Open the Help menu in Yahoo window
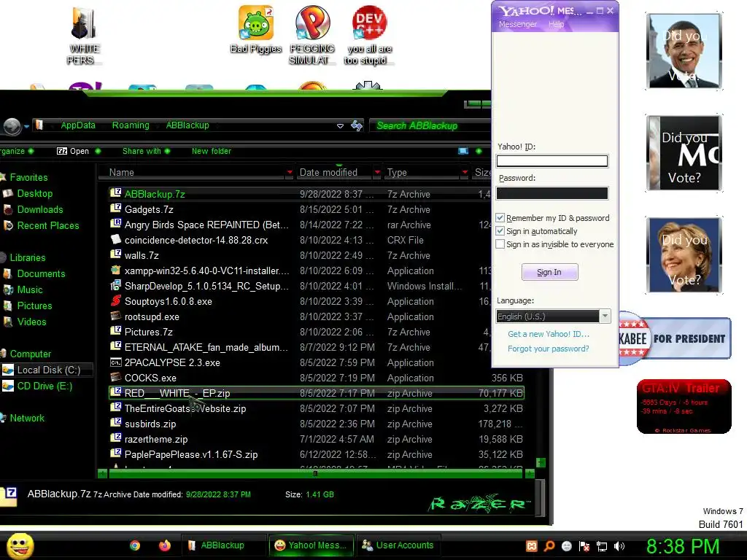The image size is (747, 560). [556, 24]
